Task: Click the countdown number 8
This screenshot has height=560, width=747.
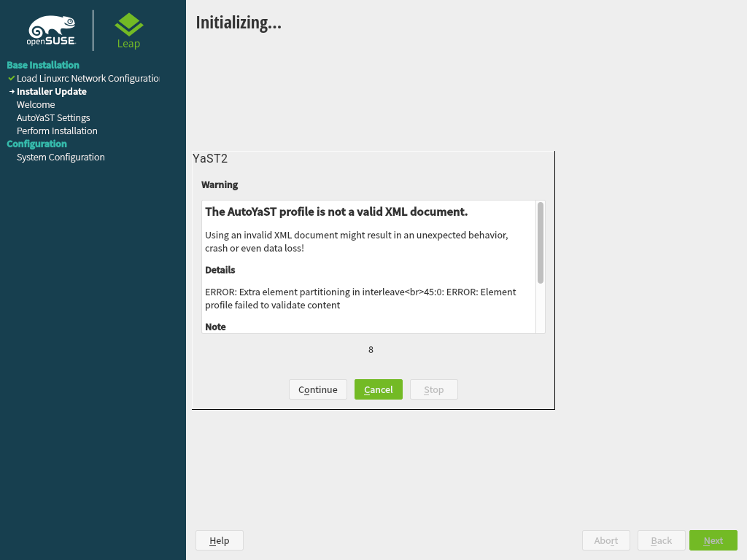Action: coord(371,350)
